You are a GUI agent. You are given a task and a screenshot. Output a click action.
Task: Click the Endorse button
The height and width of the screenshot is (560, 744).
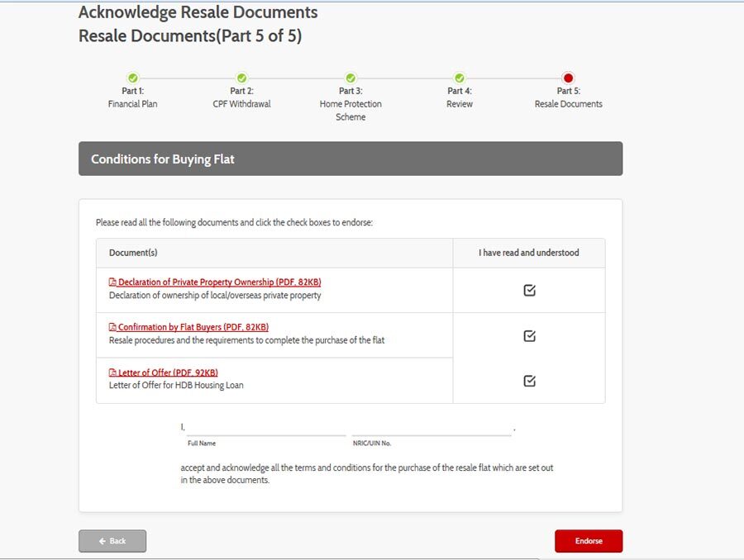[589, 541]
